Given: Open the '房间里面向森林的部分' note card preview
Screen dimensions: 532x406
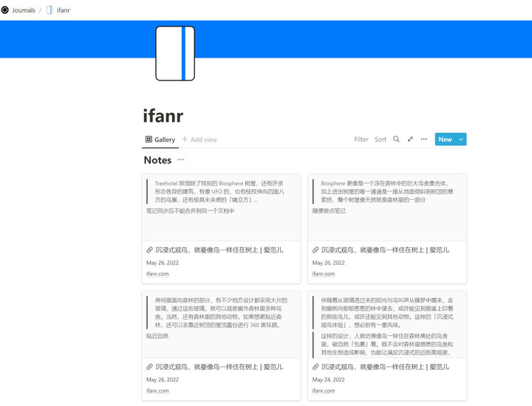Looking at the screenshot, I should [221, 324].
